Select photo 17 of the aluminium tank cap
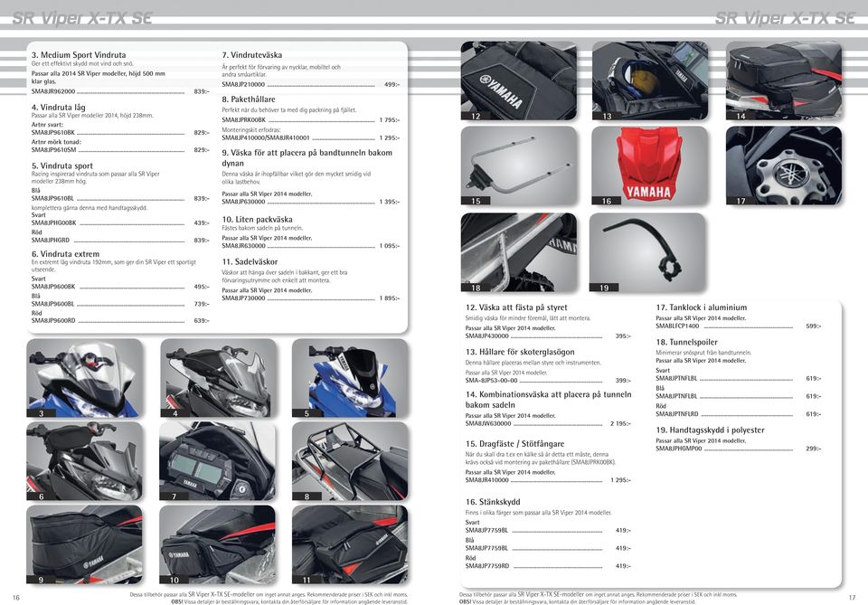The height and width of the screenshot is (605, 868). tap(784, 165)
